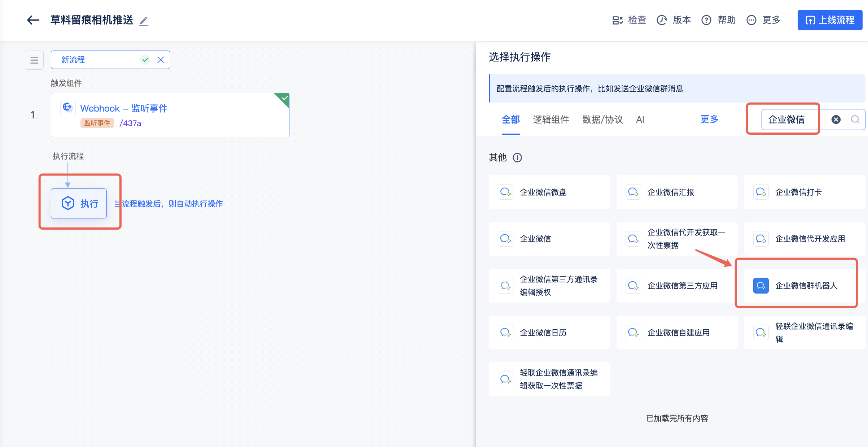Click the 当流程触发后 hint text
The width and height of the screenshot is (868, 447).
coord(169,204)
